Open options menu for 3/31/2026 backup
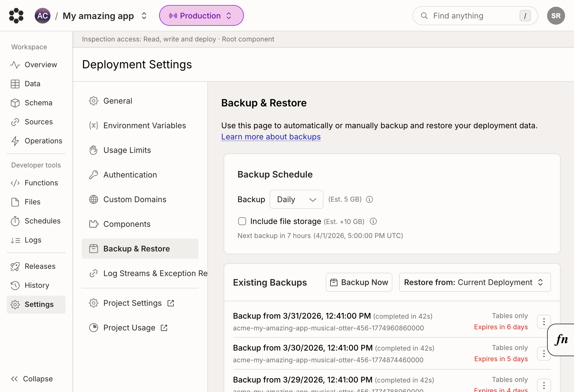This screenshot has height=392, width=574. click(544, 321)
